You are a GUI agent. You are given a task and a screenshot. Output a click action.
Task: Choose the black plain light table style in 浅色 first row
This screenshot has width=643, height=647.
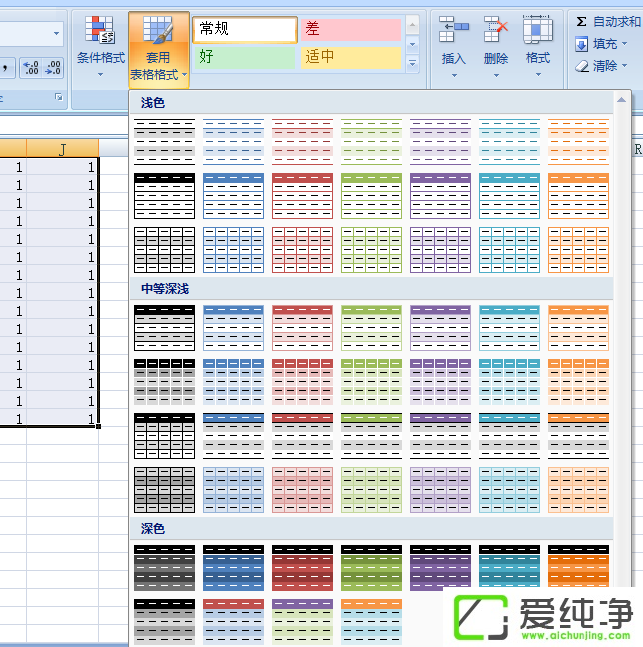click(164, 142)
